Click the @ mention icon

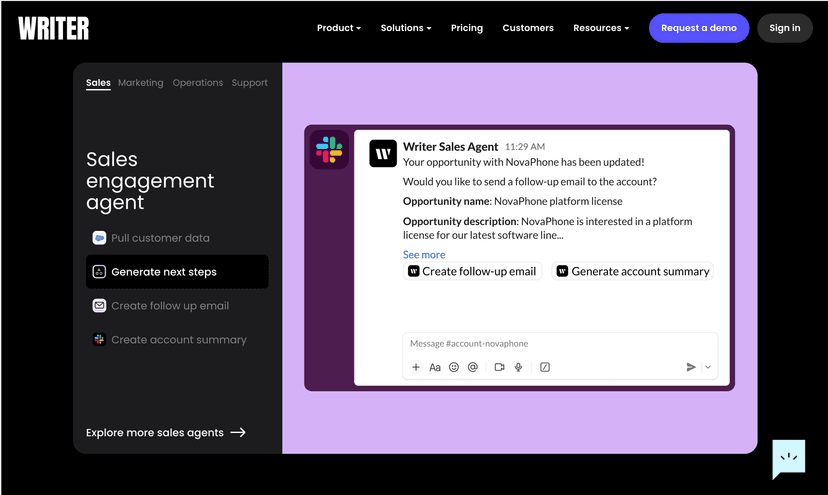click(x=473, y=367)
